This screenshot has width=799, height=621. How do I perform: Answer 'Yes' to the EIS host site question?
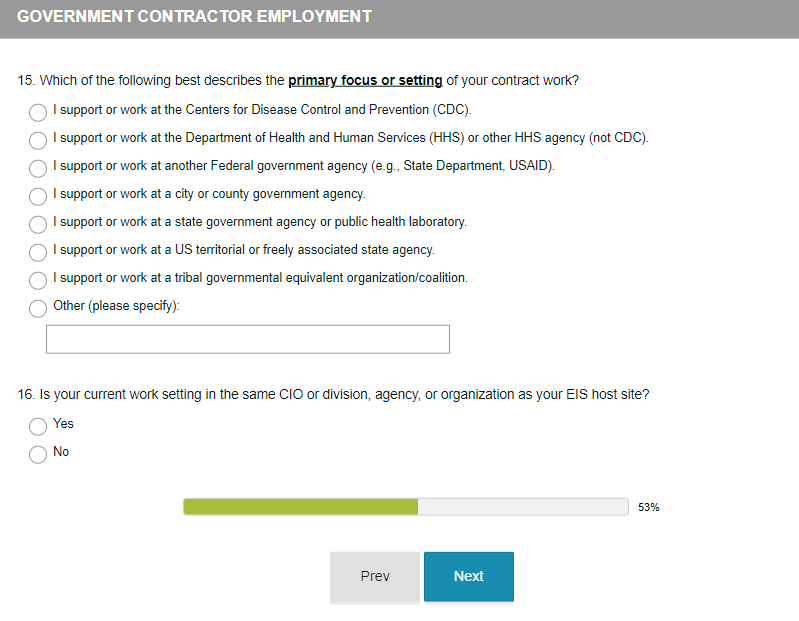tap(38, 426)
